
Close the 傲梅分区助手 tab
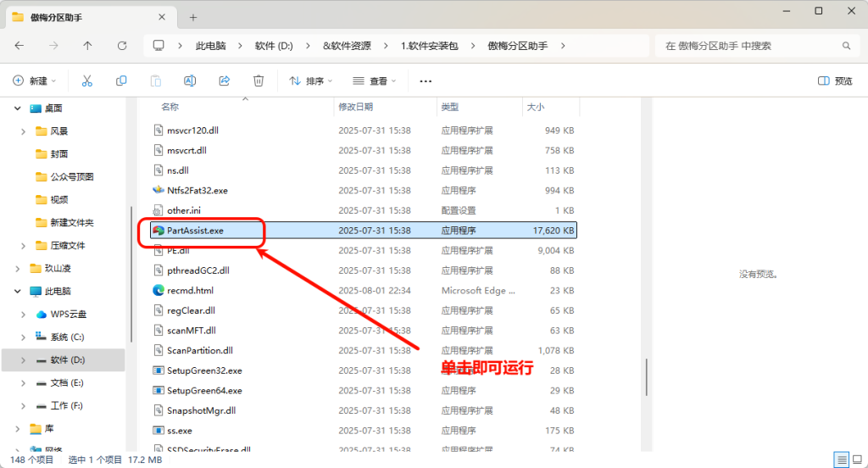pos(162,17)
